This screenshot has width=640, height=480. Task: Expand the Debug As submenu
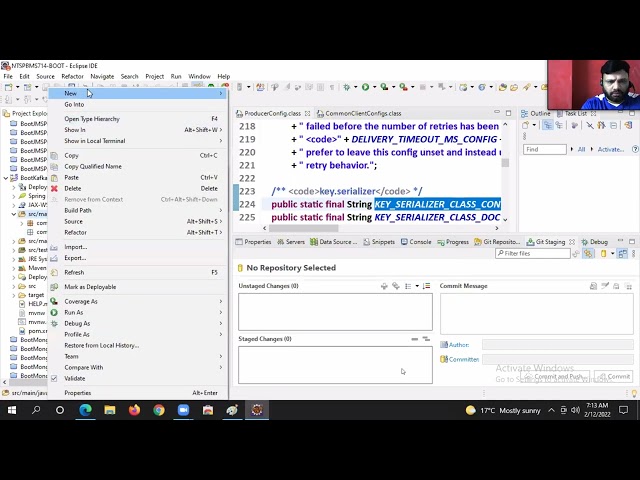pos(138,324)
